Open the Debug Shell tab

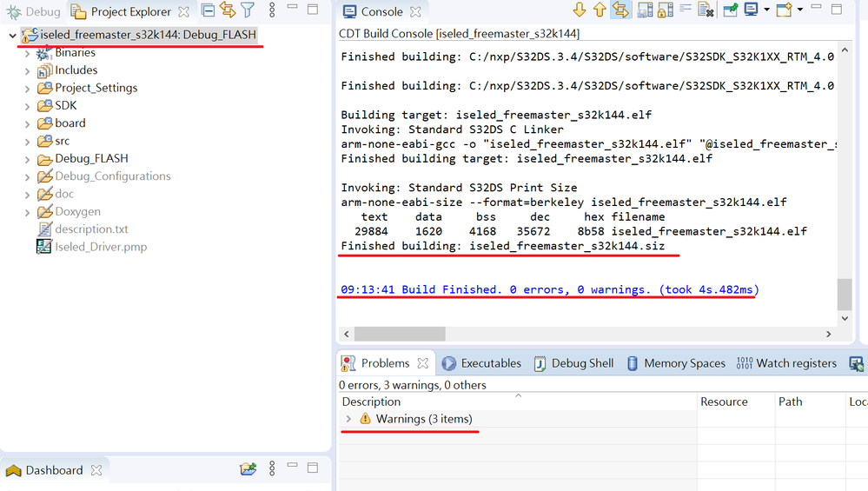coord(573,363)
